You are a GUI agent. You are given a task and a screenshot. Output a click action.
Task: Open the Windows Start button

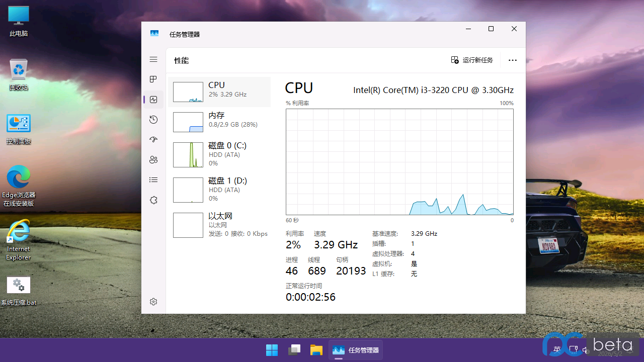(x=272, y=350)
